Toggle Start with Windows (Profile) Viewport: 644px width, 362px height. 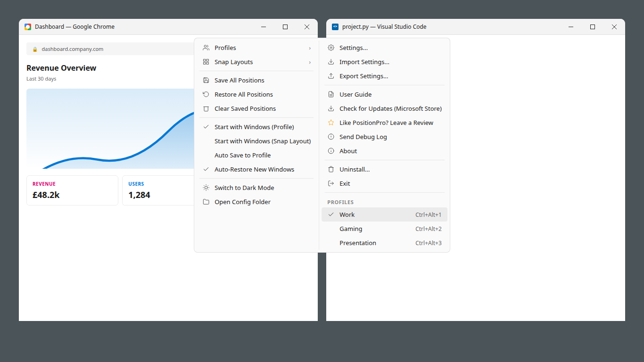coord(254,127)
